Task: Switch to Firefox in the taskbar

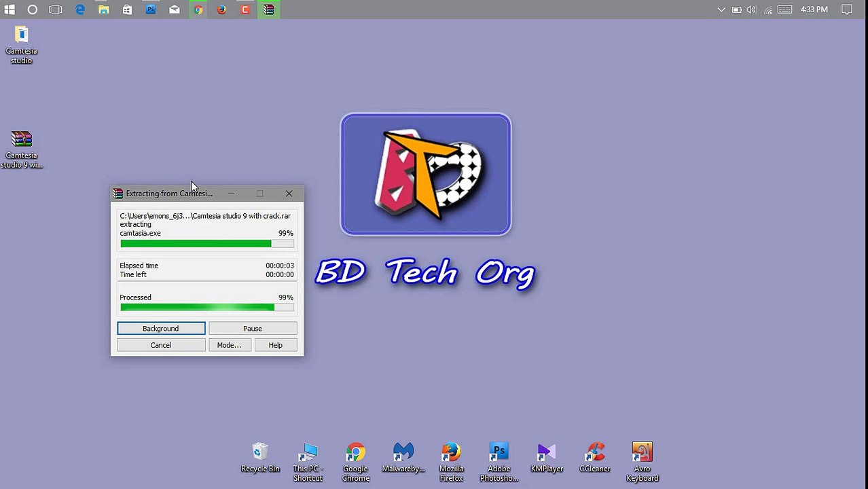Action: [221, 10]
